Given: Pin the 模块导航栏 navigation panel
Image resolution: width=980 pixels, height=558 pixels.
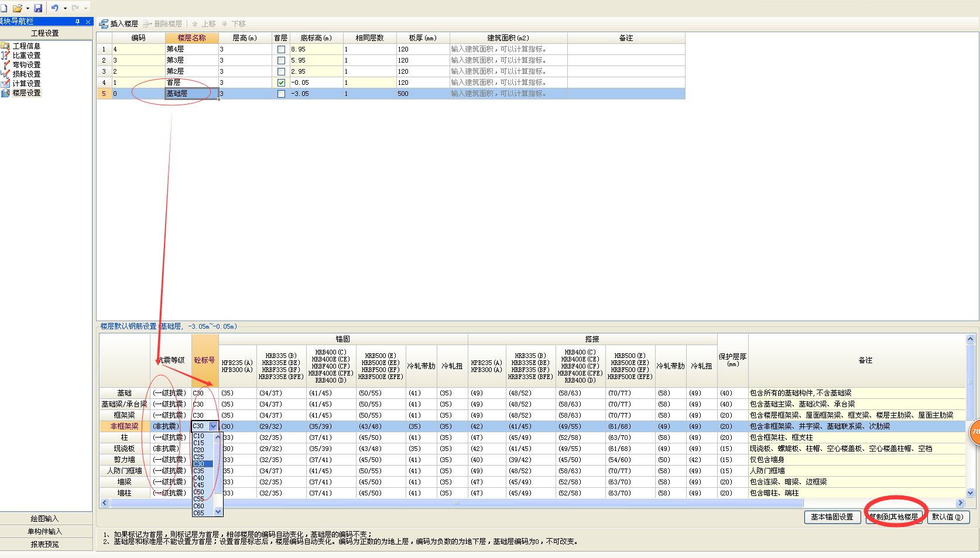Looking at the screenshot, I should 78,22.
